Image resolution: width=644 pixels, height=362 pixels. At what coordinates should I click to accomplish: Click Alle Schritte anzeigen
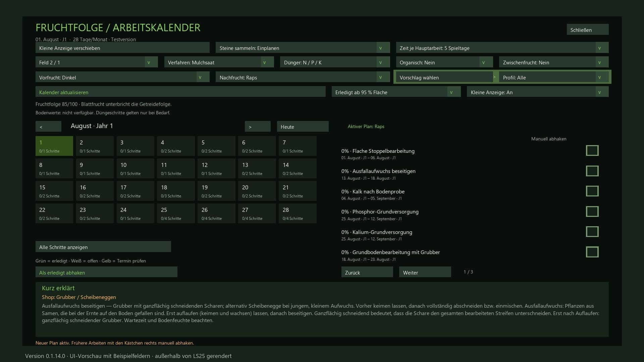tap(103, 247)
